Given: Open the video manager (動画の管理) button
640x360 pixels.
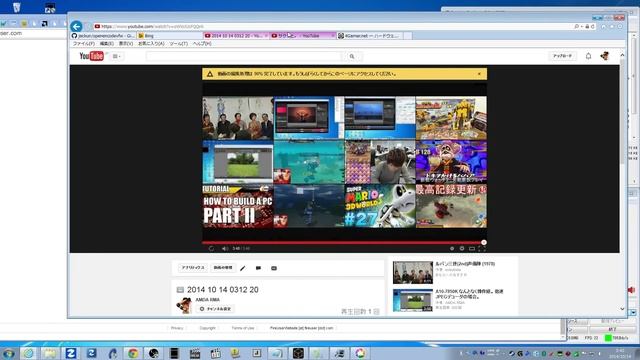Looking at the screenshot, I should (223, 268).
